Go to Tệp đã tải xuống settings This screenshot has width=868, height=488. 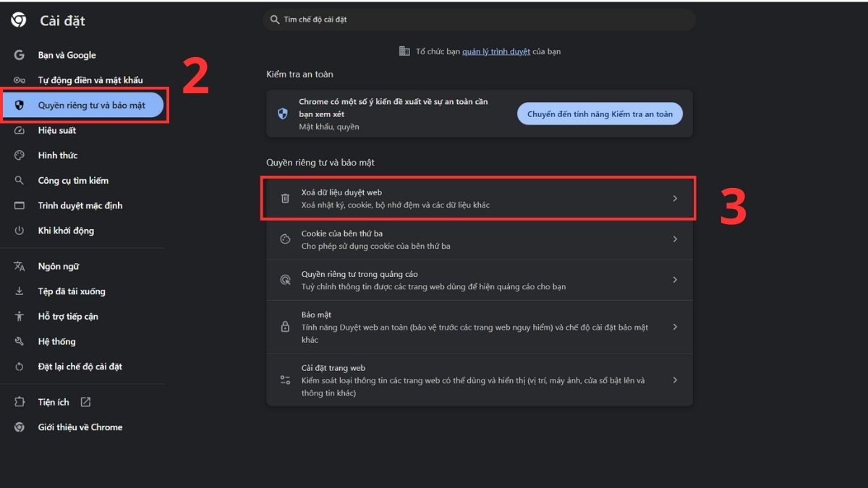coord(72,291)
